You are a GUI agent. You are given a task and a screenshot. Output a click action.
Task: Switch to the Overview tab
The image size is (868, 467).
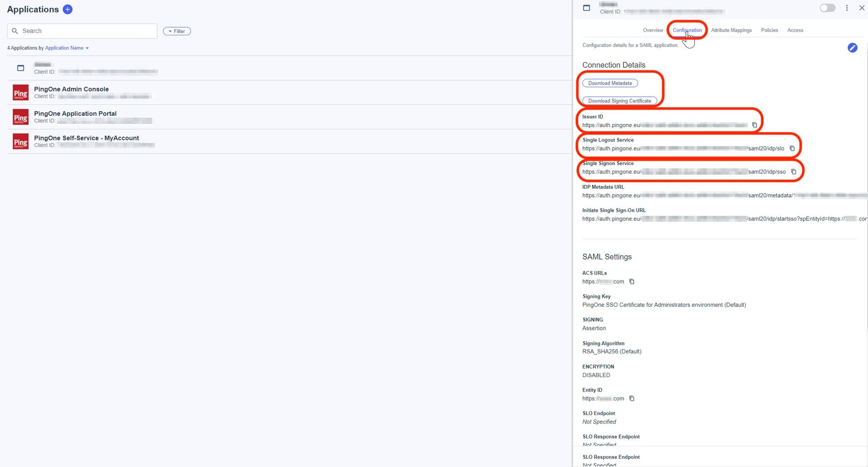point(653,30)
